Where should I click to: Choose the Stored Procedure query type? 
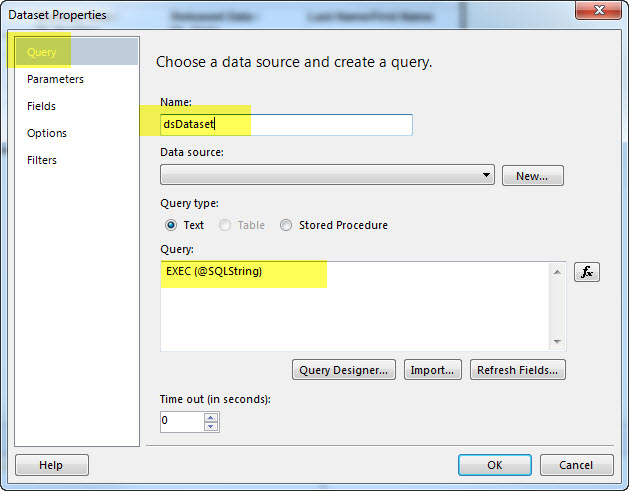click(287, 226)
